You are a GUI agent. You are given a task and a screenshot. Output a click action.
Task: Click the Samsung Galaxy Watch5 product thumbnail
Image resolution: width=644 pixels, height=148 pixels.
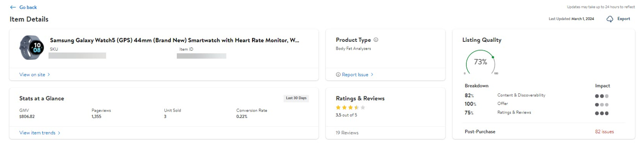click(x=31, y=48)
